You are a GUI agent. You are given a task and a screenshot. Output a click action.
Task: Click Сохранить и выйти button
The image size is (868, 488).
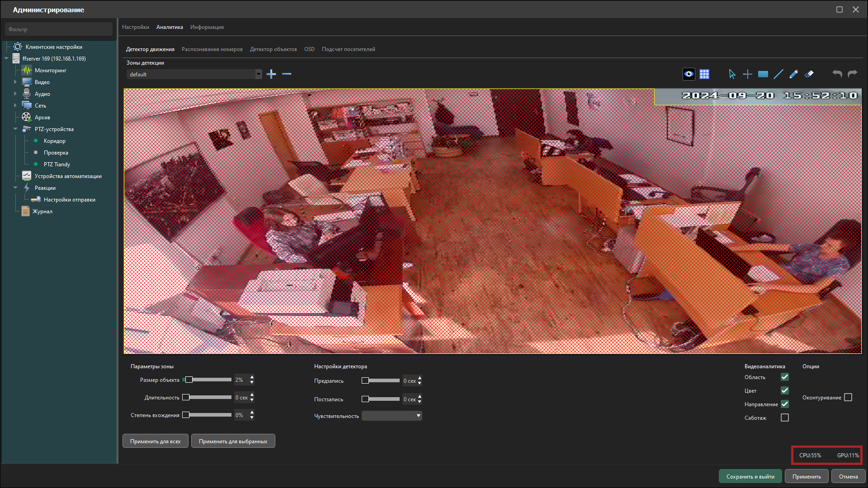[x=750, y=476]
